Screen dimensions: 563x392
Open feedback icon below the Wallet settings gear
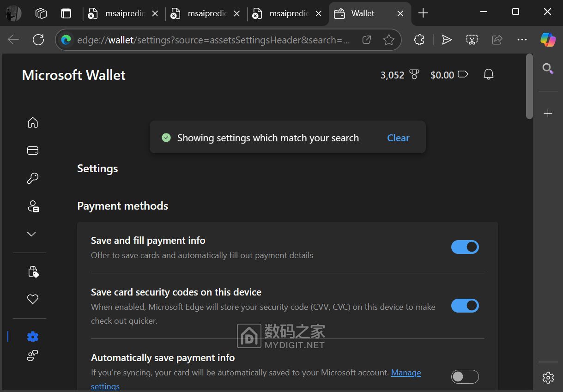[x=32, y=356]
